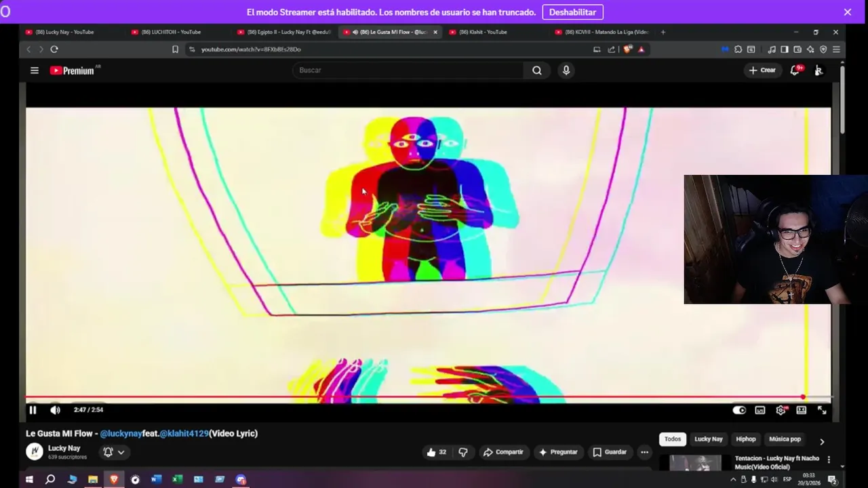
Task: Bookmark this page icon in address bar
Action: click(x=175, y=49)
